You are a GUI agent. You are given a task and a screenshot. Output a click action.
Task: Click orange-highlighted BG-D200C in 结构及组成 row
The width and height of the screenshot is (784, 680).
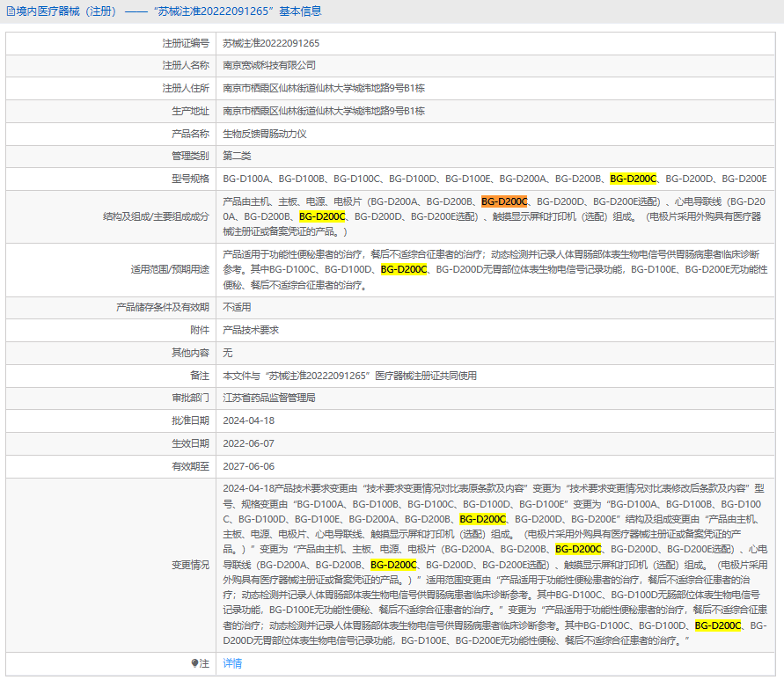coord(504,201)
